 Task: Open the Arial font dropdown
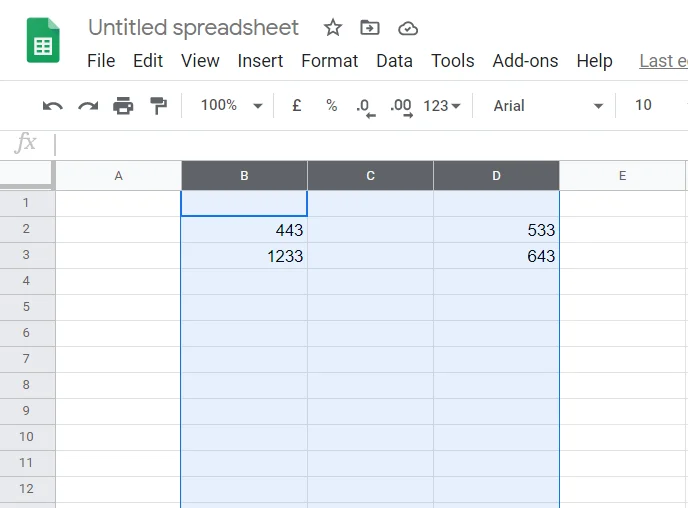pos(548,105)
